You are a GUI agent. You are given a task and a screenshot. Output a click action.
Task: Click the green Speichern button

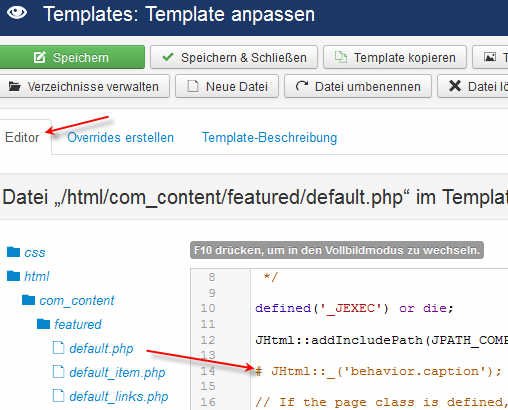[72, 57]
